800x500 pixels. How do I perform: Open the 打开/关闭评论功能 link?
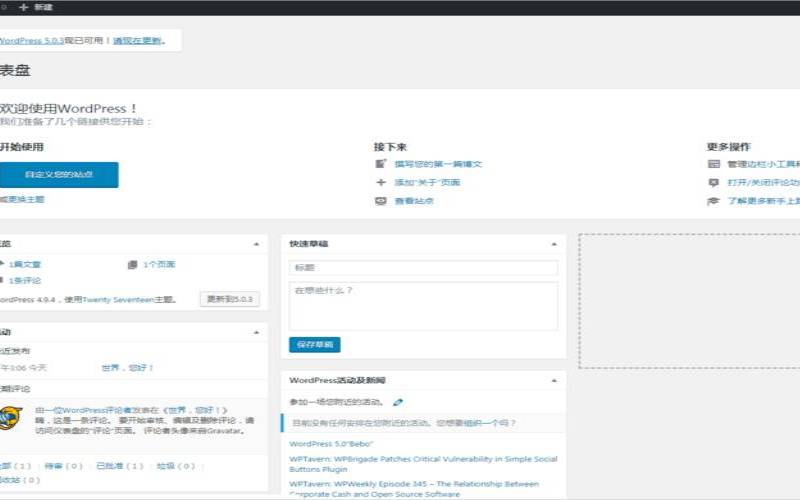click(x=763, y=183)
